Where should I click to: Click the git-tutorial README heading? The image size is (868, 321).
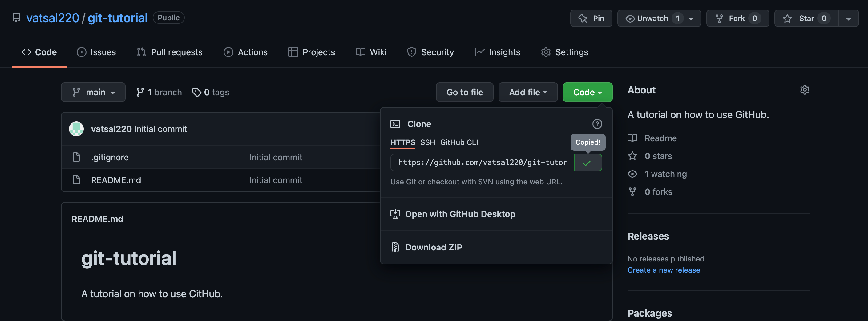(129, 258)
